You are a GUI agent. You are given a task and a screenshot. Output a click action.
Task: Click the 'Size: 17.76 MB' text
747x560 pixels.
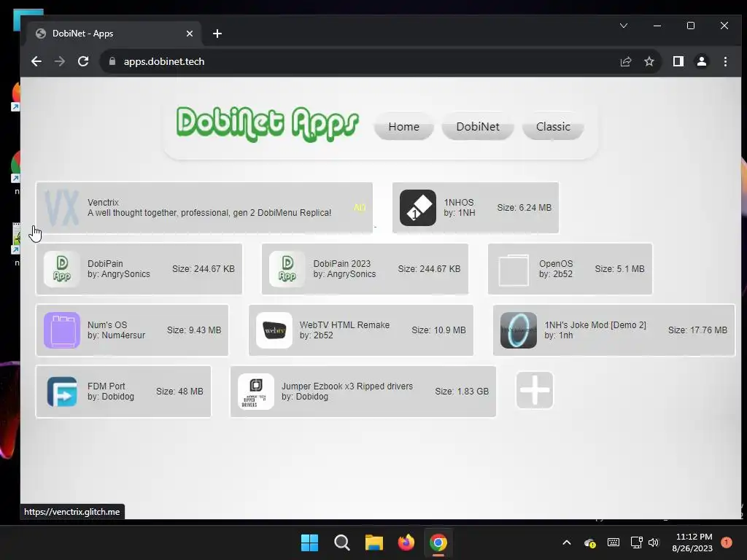[697, 330]
